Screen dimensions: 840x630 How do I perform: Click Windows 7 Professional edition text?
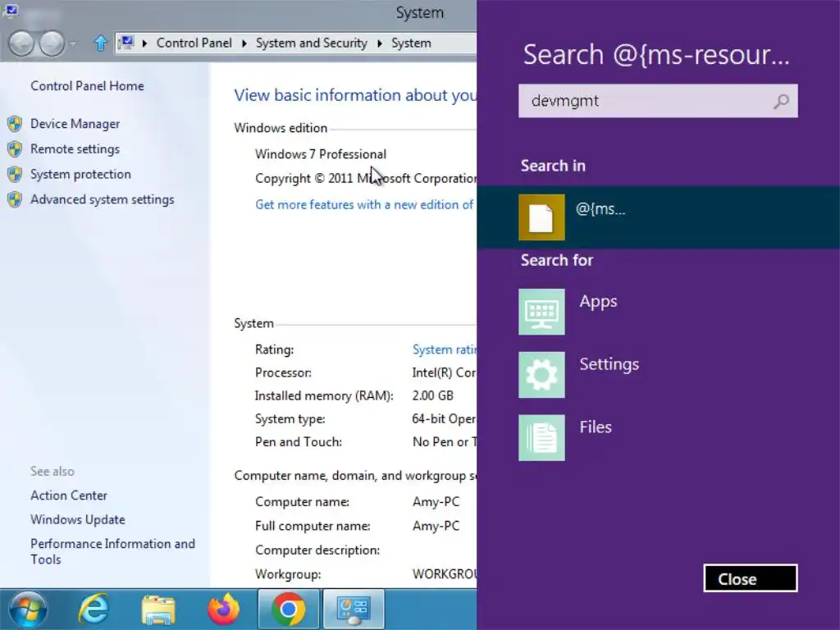coord(321,154)
